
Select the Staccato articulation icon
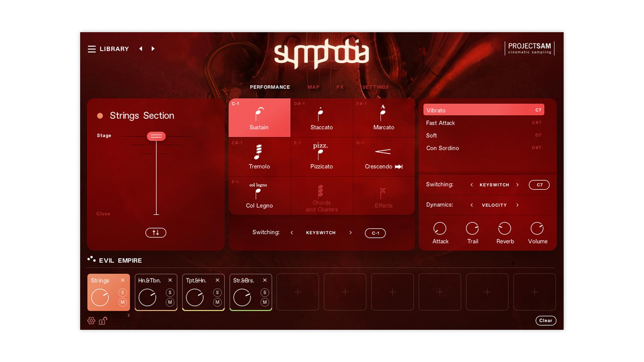coord(321,115)
